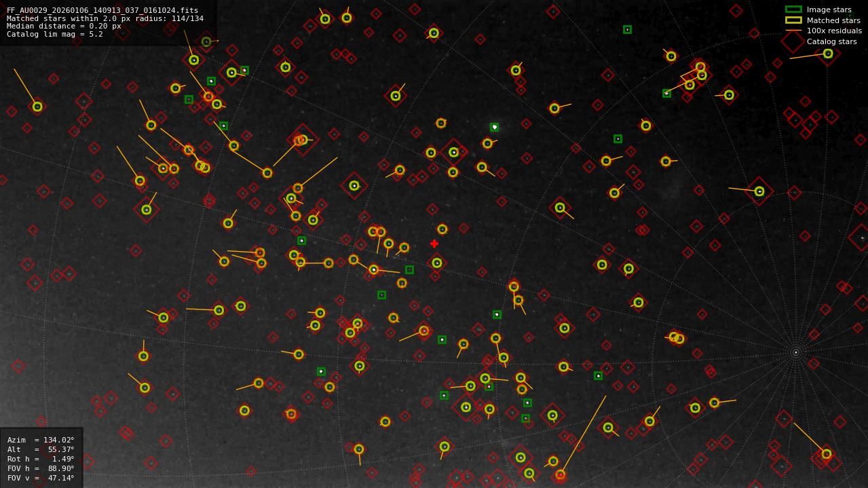Click the celestial pole gridline convergence marker
Image resolution: width=868 pixels, height=488 pixels.
tap(797, 352)
